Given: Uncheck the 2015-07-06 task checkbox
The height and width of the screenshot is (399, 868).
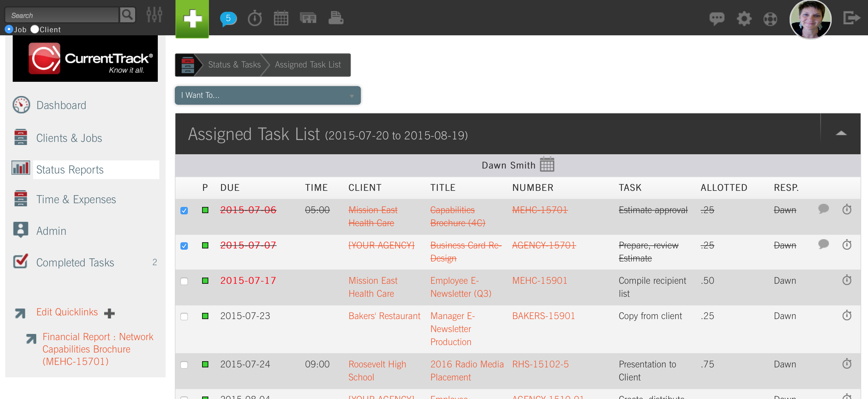Looking at the screenshot, I should coord(184,210).
